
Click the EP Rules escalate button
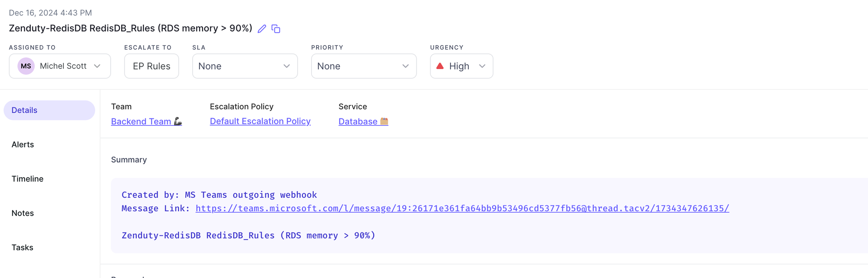click(x=151, y=66)
